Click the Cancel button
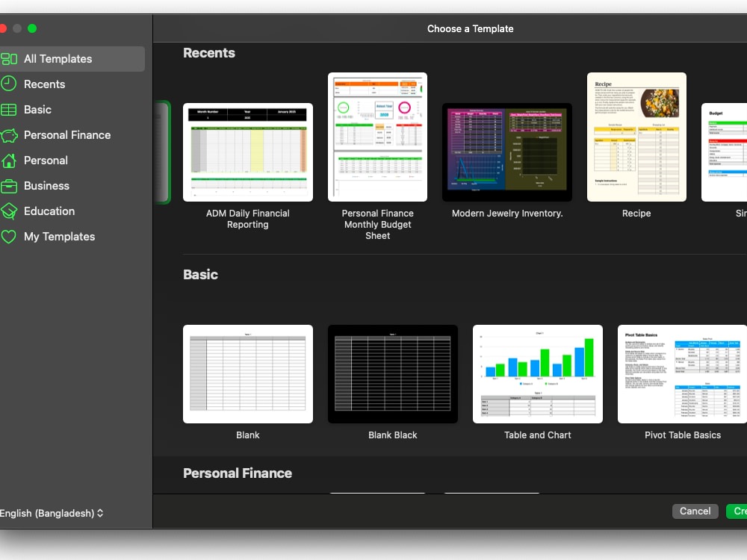 click(695, 511)
